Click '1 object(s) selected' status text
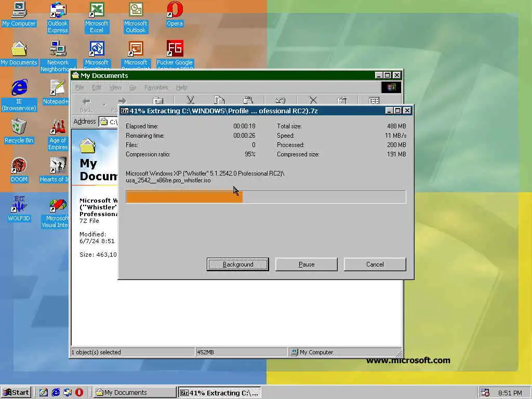This screenshot has width=532, height=399. [96, 352]
